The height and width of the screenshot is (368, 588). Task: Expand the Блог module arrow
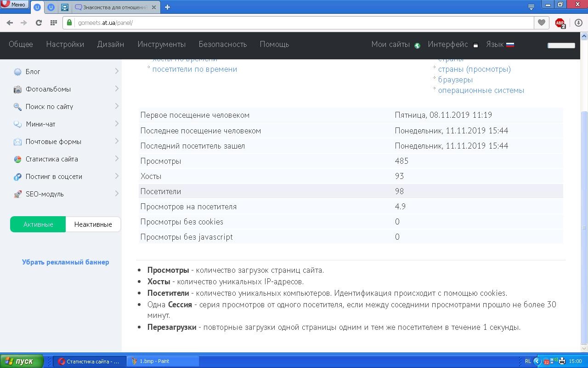tap(117, 71)
